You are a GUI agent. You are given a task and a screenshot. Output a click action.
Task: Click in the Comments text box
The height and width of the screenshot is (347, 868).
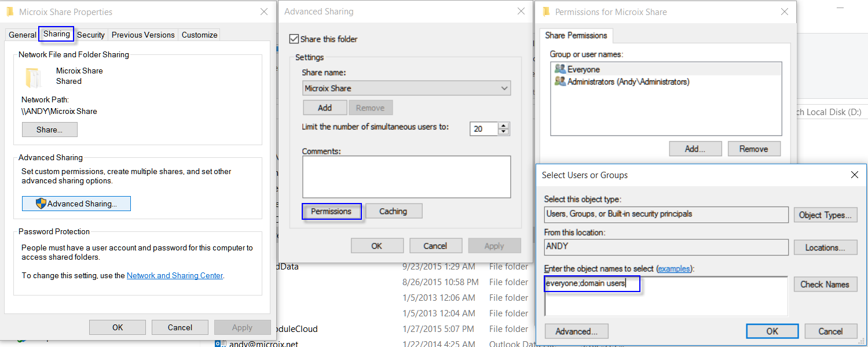click(x=406, y=177)
